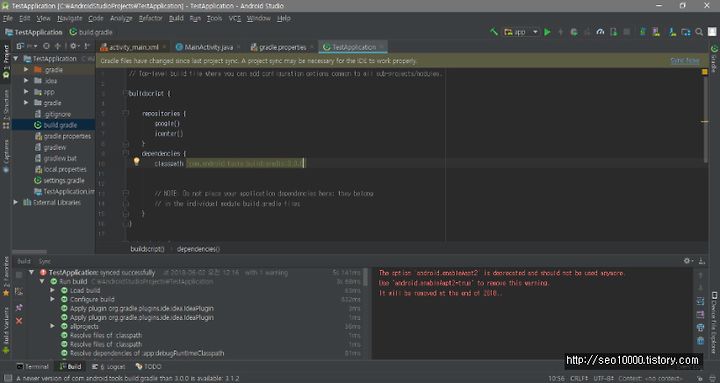Open the TODO tool window
The image size is (720, 383).
pos(148,366)
